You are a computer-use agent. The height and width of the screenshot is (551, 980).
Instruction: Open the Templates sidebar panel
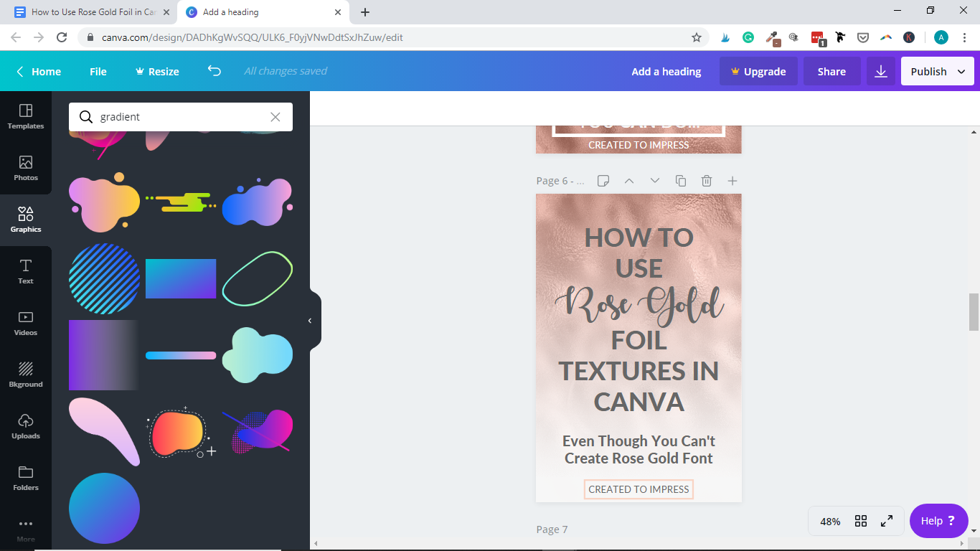(26, 116)
